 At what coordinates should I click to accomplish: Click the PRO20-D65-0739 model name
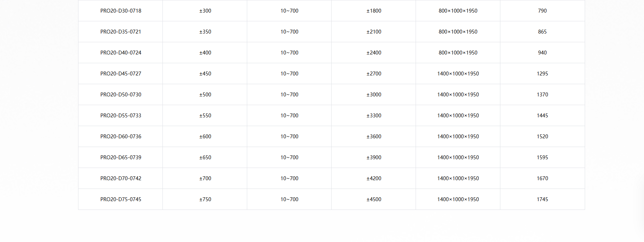pyautogui.click(x=121, y=157)
